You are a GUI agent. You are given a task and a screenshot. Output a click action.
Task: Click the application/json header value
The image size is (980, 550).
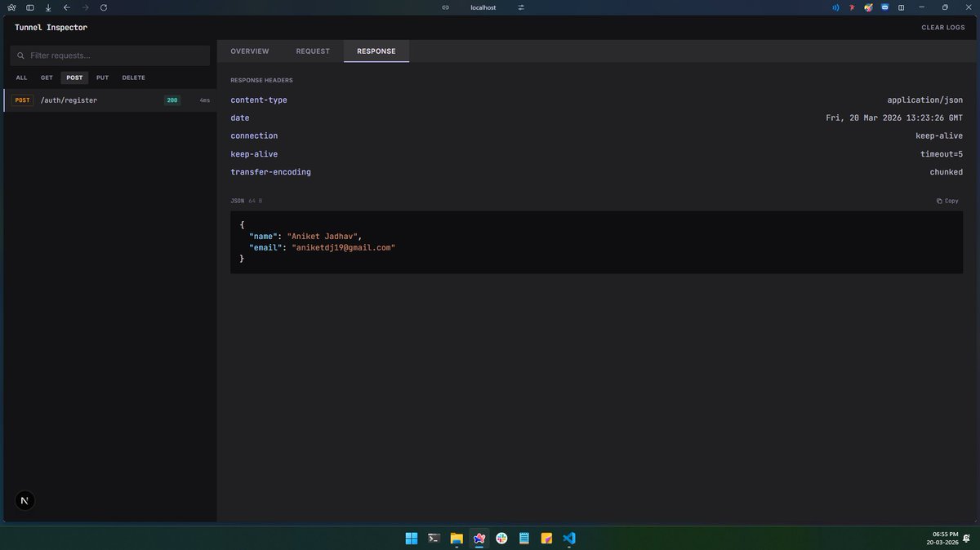pos(925,100)
